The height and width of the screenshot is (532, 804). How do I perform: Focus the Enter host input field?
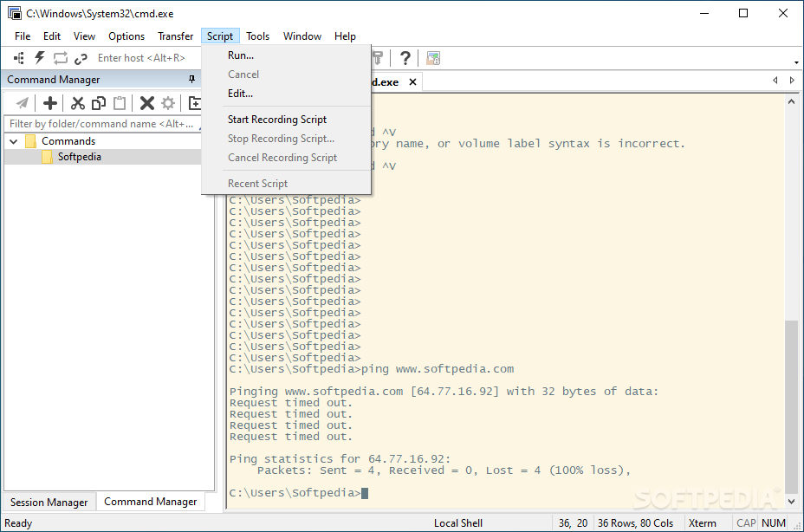149,58
